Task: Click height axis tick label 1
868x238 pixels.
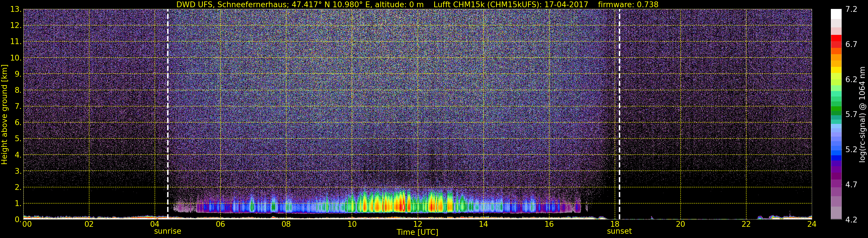Action: (x=18, y=204)
